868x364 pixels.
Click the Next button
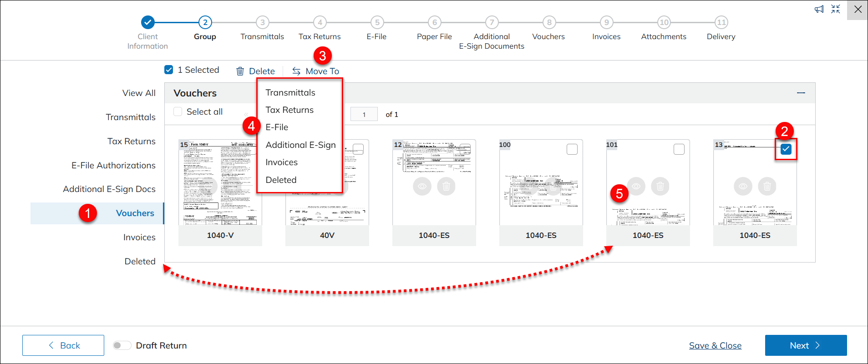coord(806,345)
